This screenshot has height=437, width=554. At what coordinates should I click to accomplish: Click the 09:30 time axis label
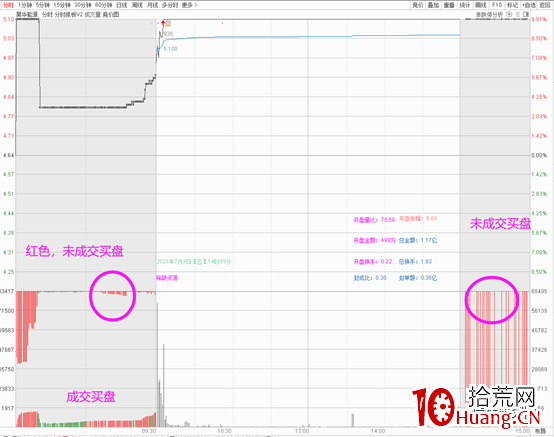click(x=149, y=431)
